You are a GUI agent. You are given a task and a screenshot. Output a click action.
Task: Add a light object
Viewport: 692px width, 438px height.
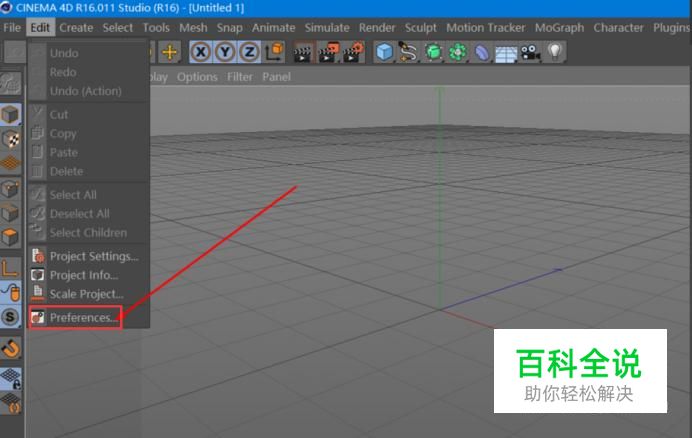click(555, 52)
